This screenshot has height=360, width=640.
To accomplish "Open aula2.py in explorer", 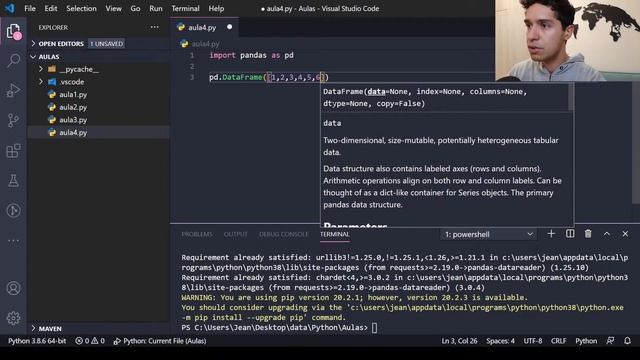I will point(73,107).
